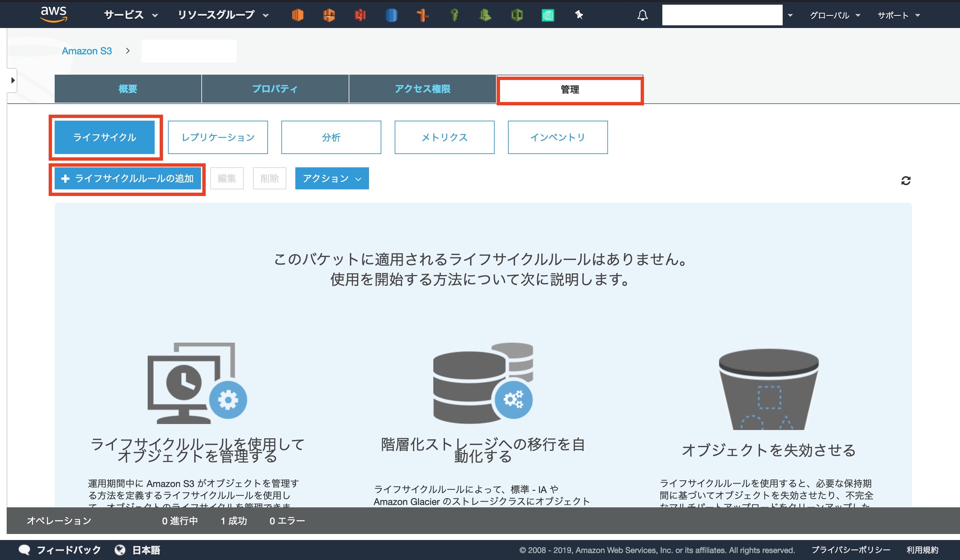Image resolution: width=960 pixels, height=560 pixels.
Task: Go to the Amazon S3 breadcrumb link
Action: [87, 51]
